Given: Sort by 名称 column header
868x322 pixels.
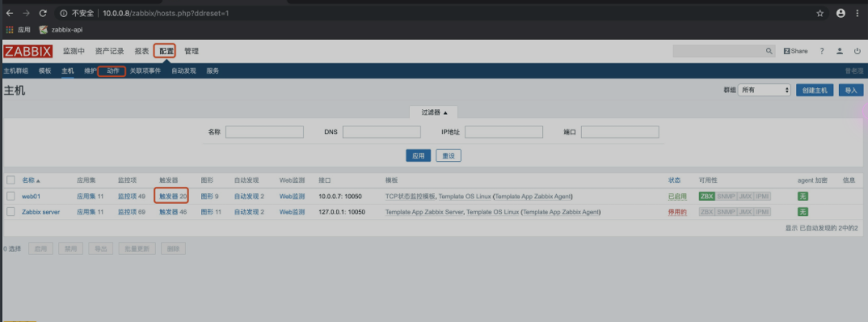Looking at the screenshot, I should click(x=31, y=180).
